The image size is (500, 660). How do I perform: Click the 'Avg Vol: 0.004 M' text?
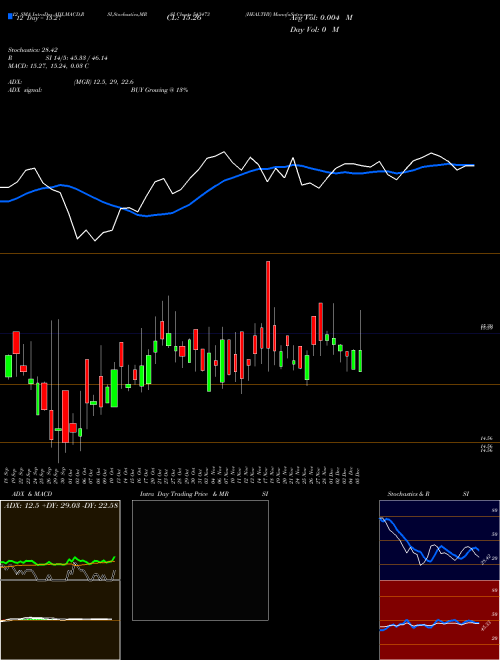click(x=321, y=18)
